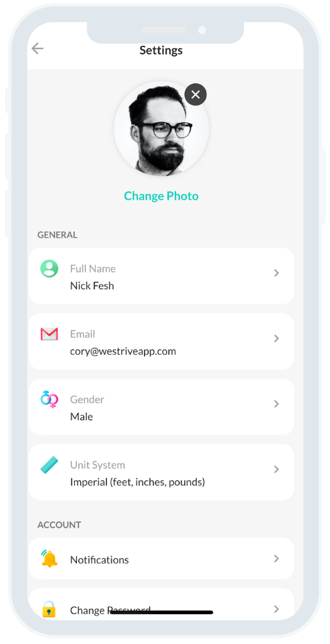Click the Gmail envelope icon
This screenshot has height=644, width=330.
point(49,334)
